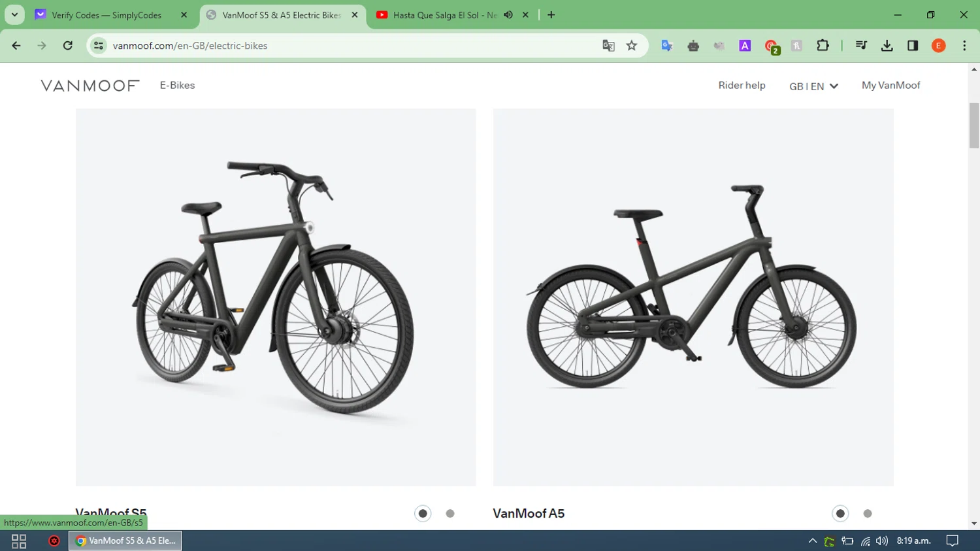This screenshot has width=980, height=551.
Task: Click the VanMoof S5 bike image
Action: 276,297
